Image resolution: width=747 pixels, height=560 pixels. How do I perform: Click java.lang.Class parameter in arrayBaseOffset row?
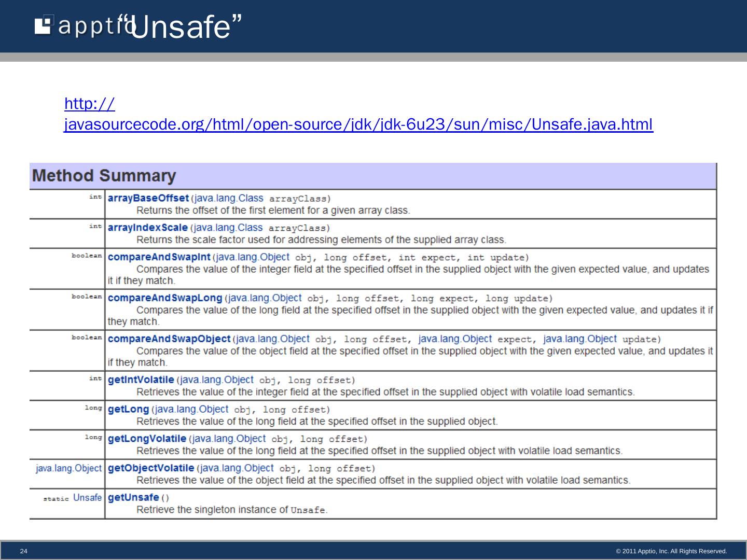[x=228, y=198]
